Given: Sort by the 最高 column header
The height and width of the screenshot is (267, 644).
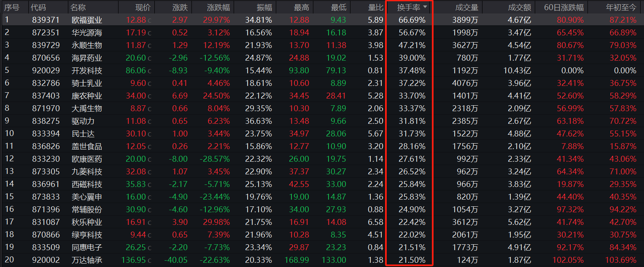Looking at the screenshot, I should point(302,7).
